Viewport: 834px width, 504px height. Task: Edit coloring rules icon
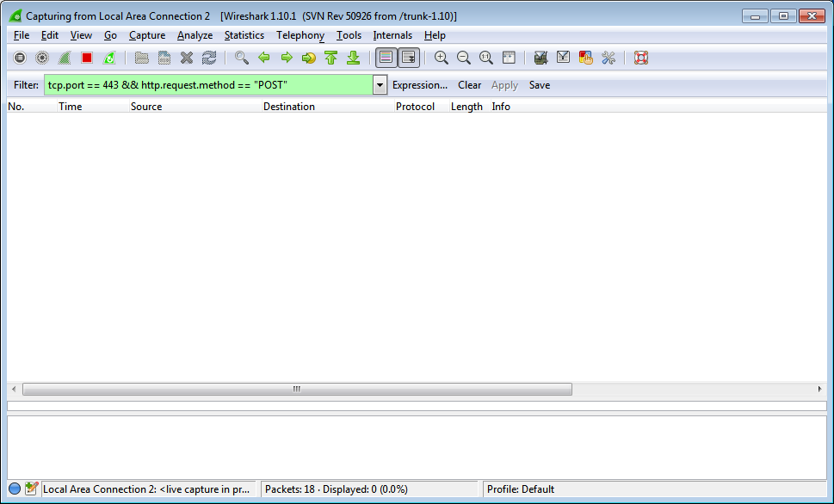tap(585, 58)
